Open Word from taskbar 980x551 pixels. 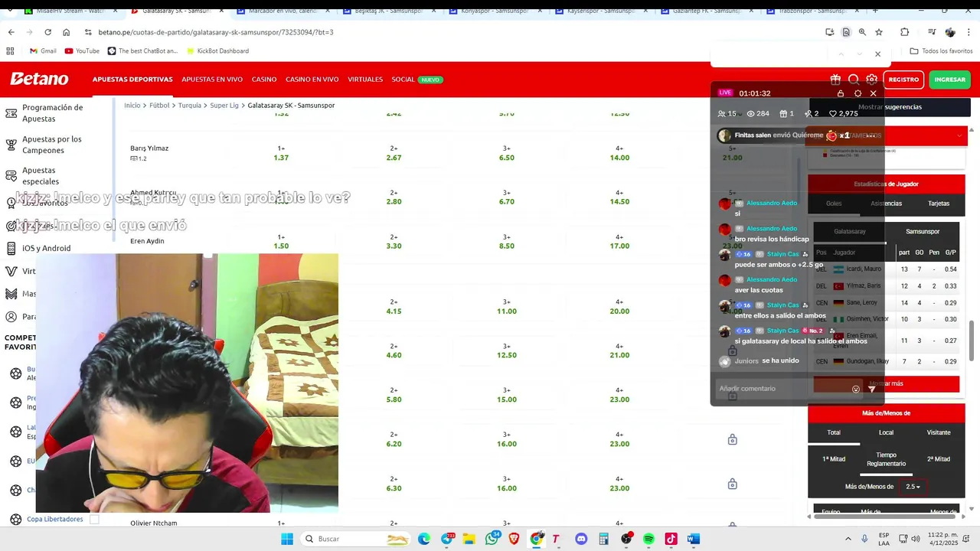[693, 539]
